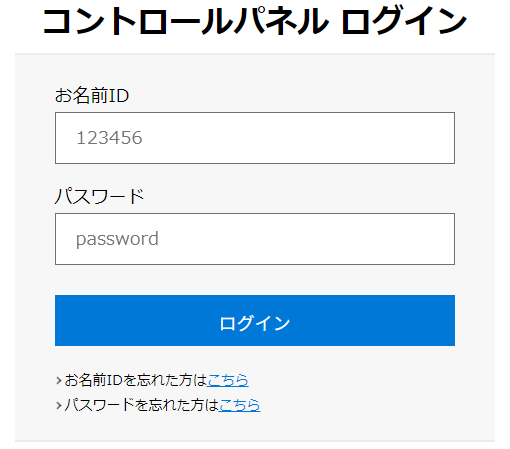The height and width of the screenshot is (449, 510).
Task: Open the こちら link for forgotten お名前ID
Action: pyautogui.click(x=228, y=380)
